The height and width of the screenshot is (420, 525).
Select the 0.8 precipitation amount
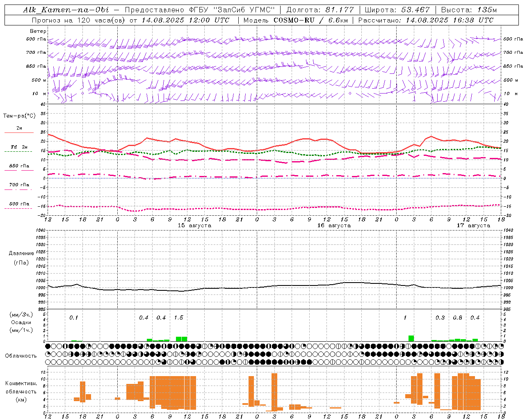coord(458,317)
